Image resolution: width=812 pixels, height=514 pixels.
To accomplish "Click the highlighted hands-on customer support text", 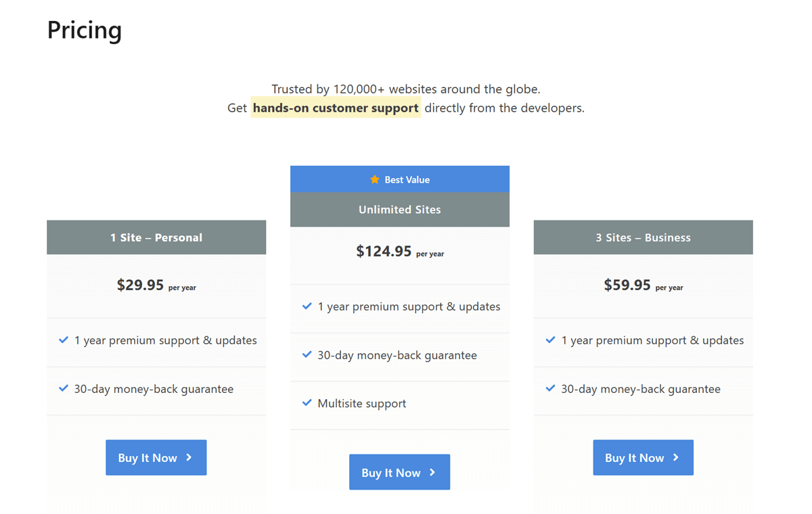I will pyautogui.click(x=336, y=108).
